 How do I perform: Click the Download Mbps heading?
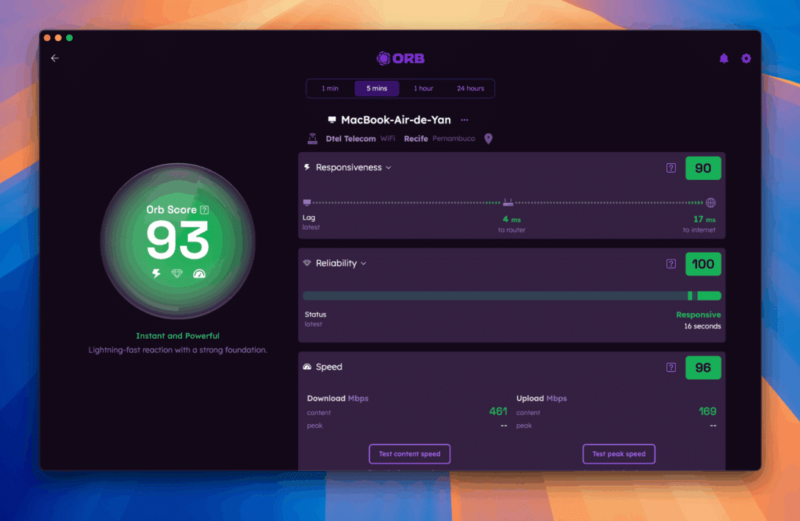337,398
